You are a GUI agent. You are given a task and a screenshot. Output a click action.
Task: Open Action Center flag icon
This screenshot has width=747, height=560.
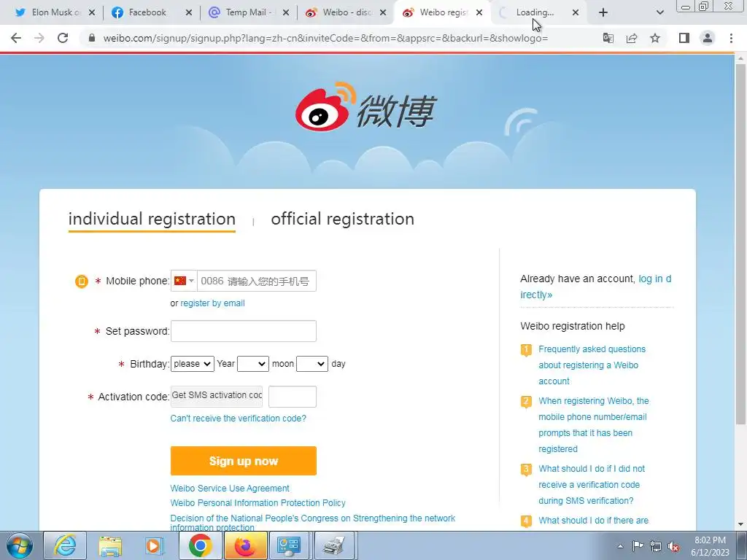coord(638,546)
